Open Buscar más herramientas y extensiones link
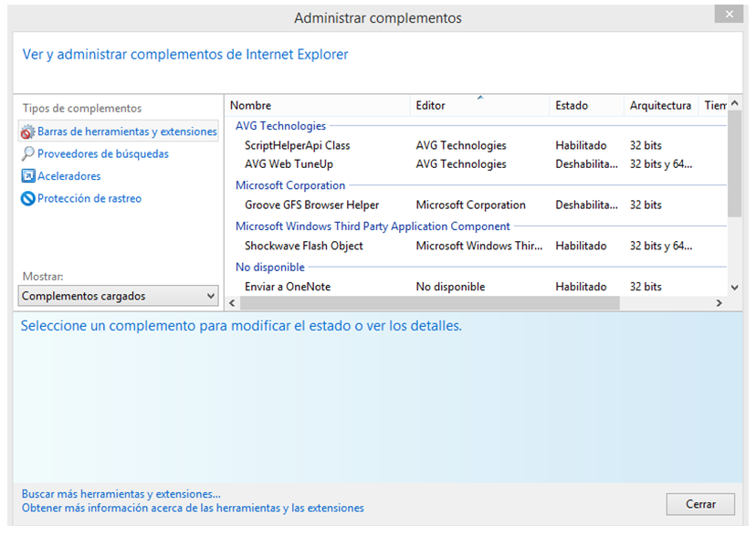Viewport: 756px width, 536px height. (121, 494)
